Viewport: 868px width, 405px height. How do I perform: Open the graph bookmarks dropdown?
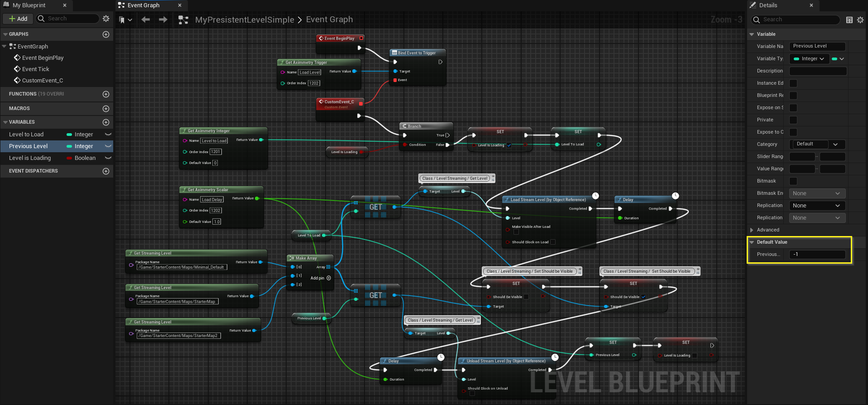[125, 19]
